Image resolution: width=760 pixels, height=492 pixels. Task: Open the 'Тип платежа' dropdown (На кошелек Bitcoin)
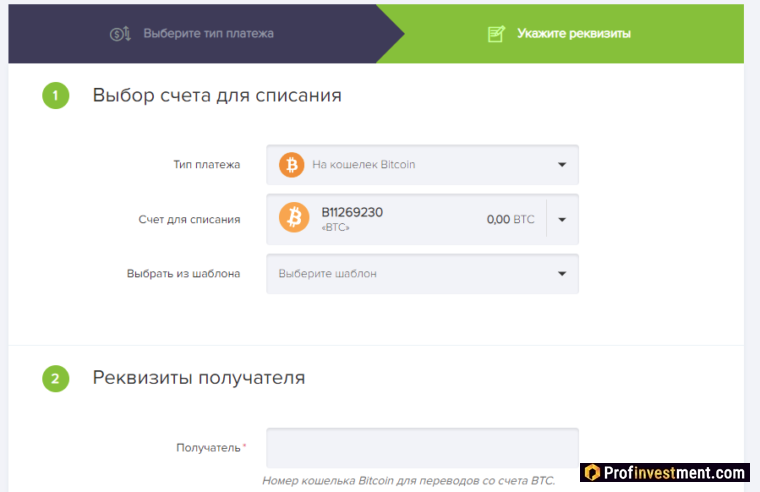[x=422, y=165]
